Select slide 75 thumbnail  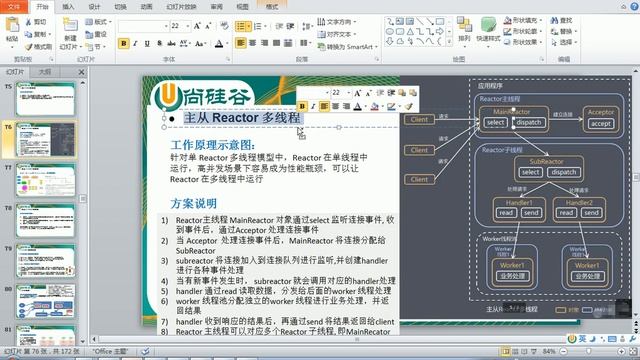[x=45, y=99]
